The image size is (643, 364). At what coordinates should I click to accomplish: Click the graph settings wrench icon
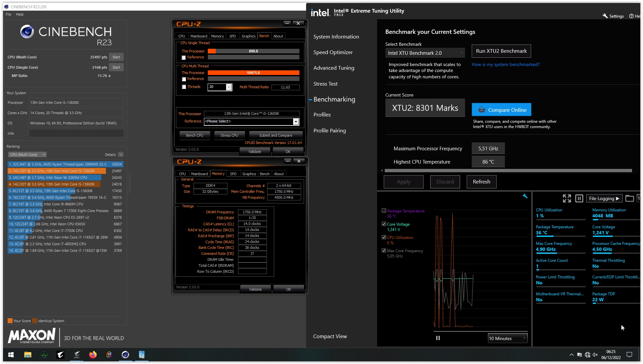525,196
